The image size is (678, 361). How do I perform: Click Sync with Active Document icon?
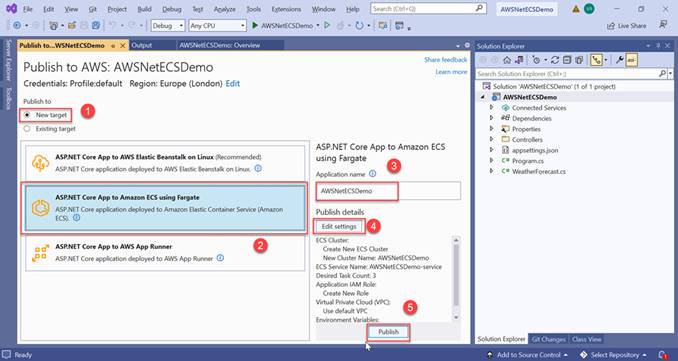[555, 60]
